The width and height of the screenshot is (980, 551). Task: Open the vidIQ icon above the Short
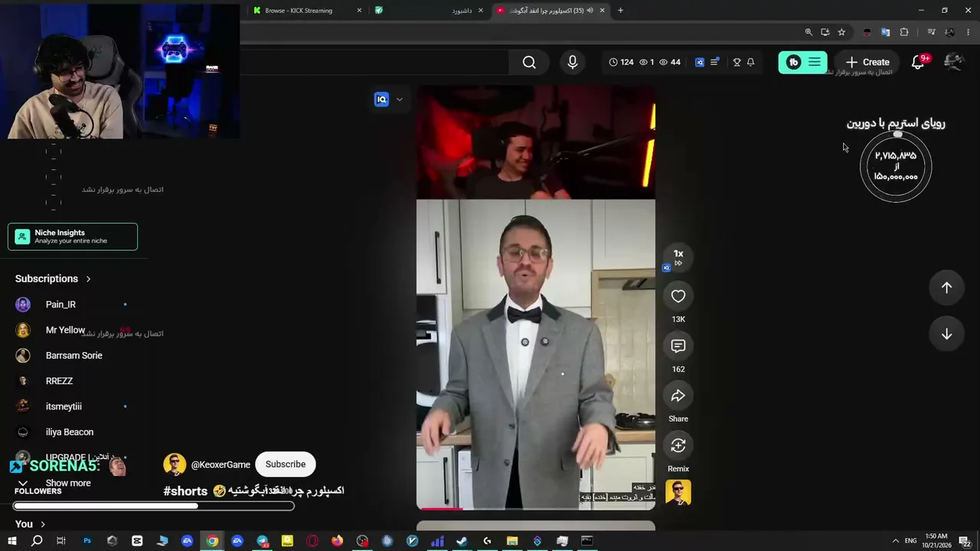point(381,99)
